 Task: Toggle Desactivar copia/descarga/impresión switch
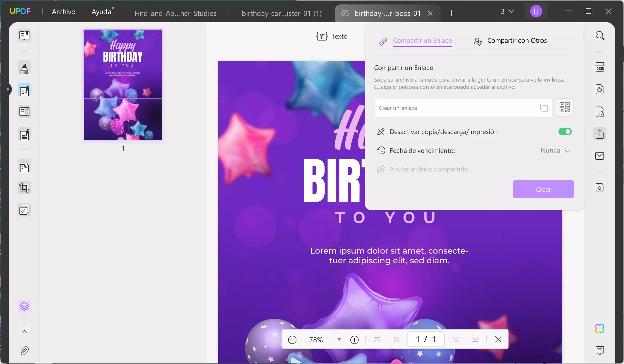coord(565,132)
